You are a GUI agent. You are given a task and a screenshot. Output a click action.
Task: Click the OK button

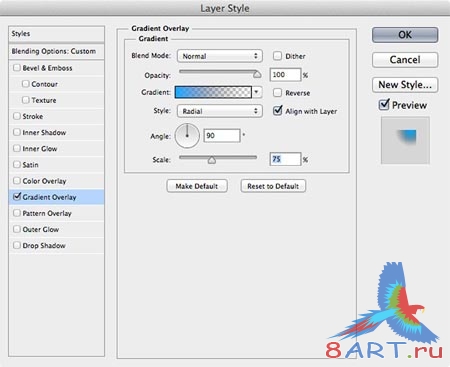tap(405, 35)
